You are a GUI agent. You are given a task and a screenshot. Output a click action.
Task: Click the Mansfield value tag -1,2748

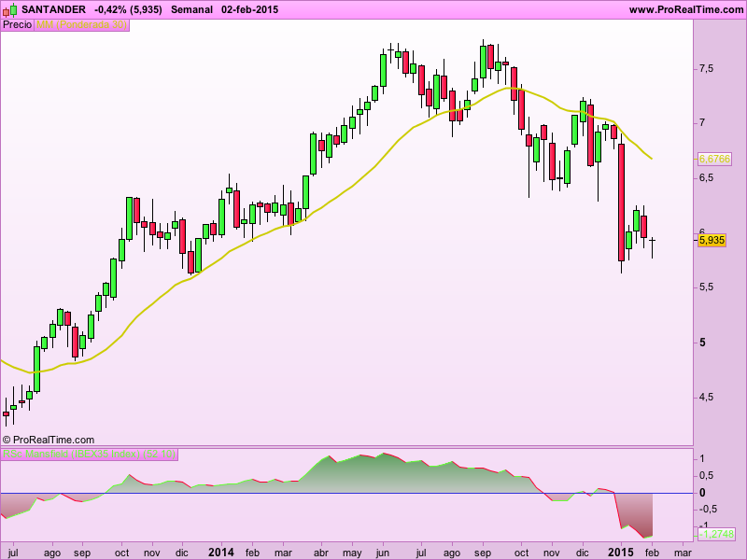click(716, 534)
